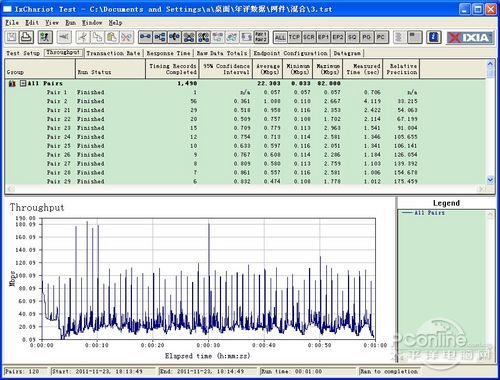This screenshot has height=380, width=500.
Task: Switch to the Transaction Rate tab
Action: pos(113,53)
